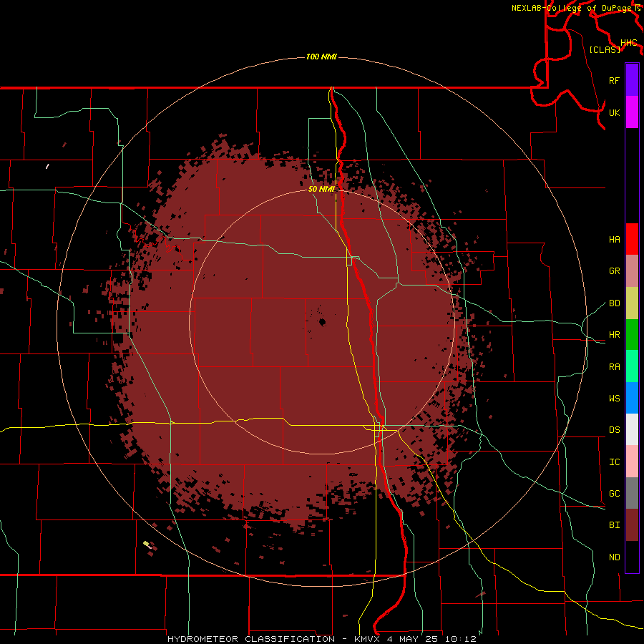This screenshot has width=644, height=644.
Task: Click the RF purple legend swatch
Action: click(x=632, y=80)
